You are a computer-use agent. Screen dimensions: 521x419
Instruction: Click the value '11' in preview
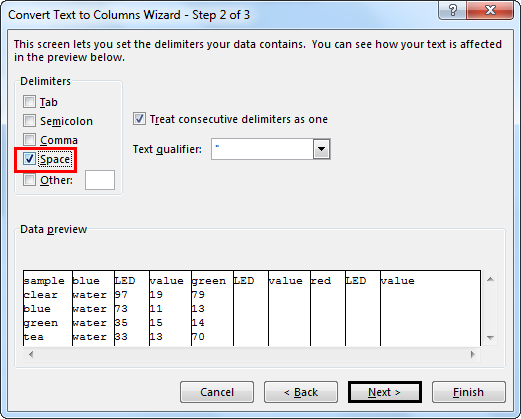pyautogui.click(x=156, y=309)
